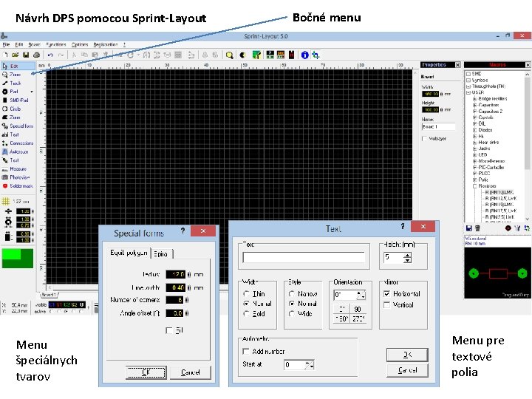
Task: Open the Options menu
Action: point(80,44)
